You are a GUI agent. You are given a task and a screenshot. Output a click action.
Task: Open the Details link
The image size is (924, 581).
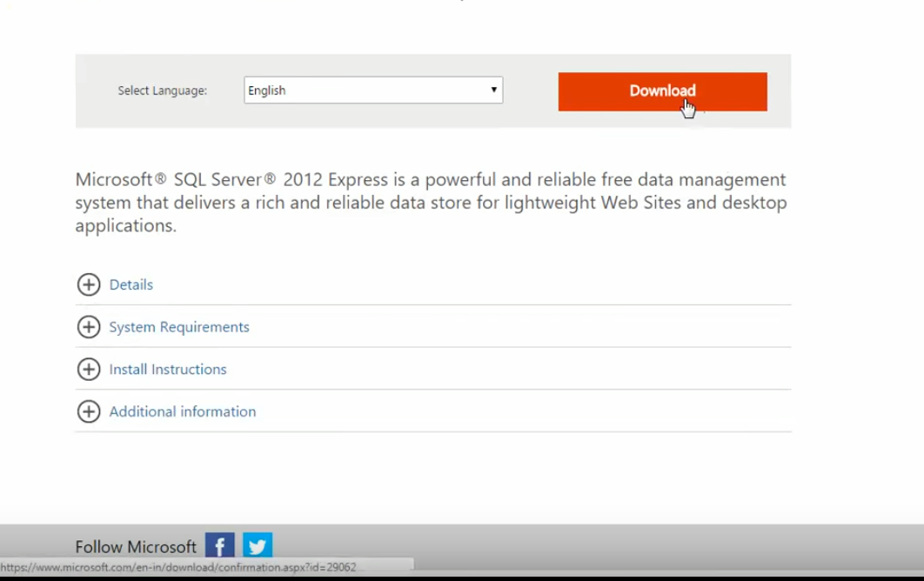coord(131,284)
